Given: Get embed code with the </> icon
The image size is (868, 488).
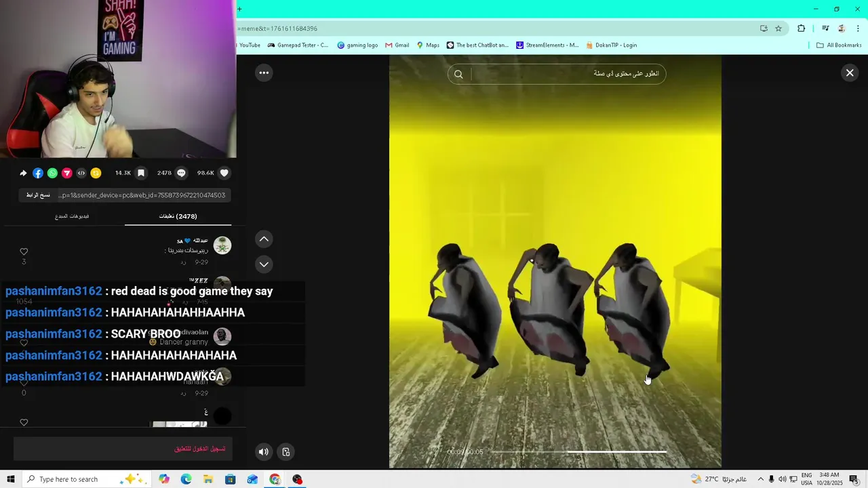Looking at the screenshot, I should pyautogui.click(x=81, y=173).
